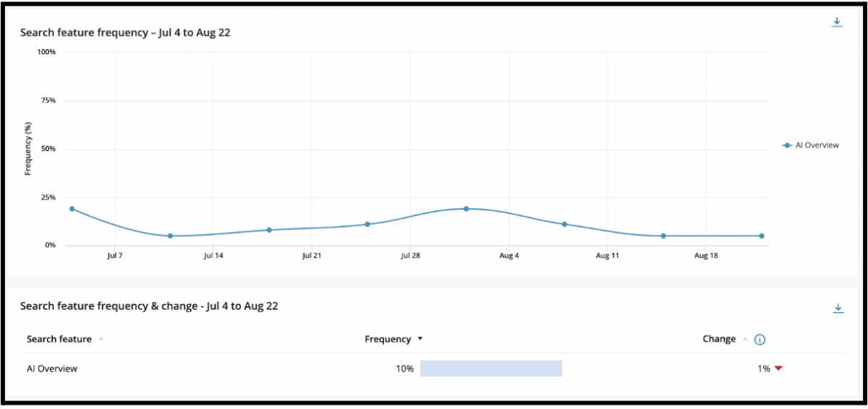This screenshot has width=868, height=409.
Task: Click the Jul 7 axis label
Action: tap(114, 256)
